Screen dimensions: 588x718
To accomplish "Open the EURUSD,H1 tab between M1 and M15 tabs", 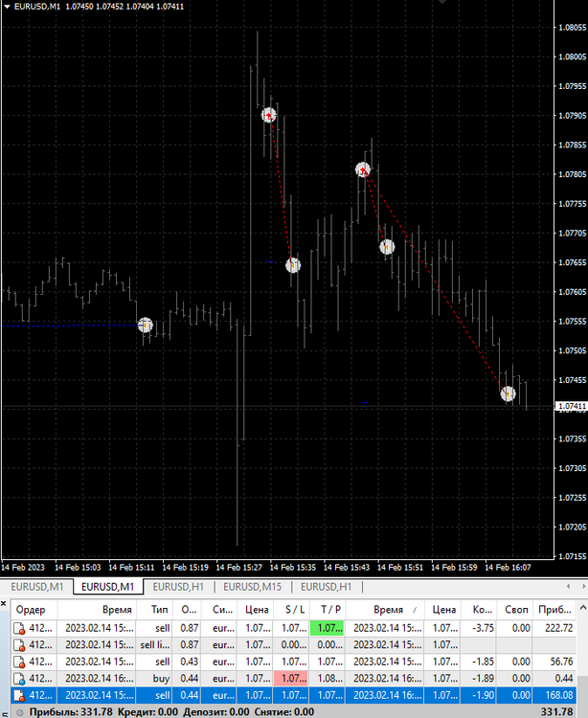I will point(178,587).
